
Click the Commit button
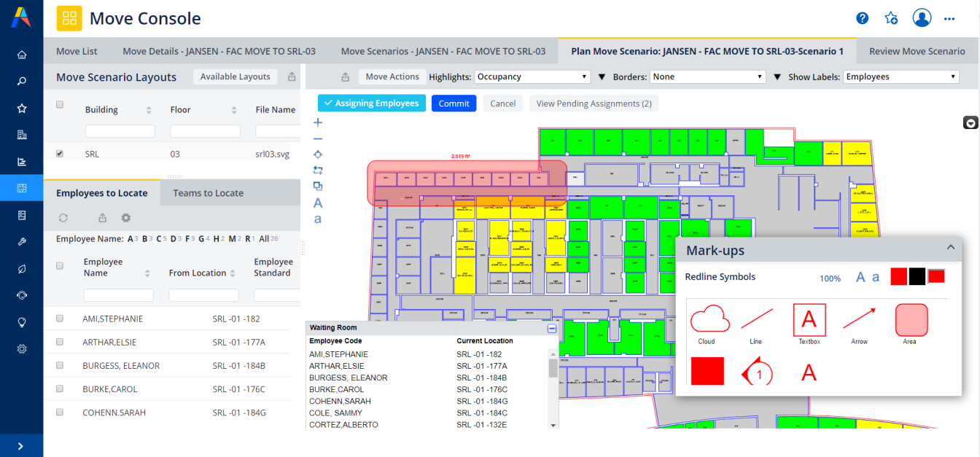(454, 103)
